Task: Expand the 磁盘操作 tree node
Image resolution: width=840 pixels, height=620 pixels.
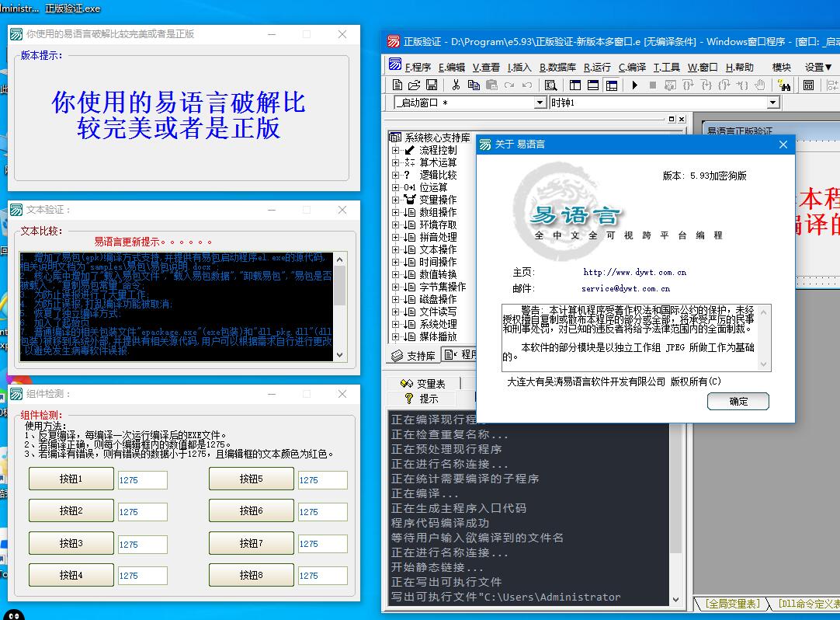Action: click(395, 299)
